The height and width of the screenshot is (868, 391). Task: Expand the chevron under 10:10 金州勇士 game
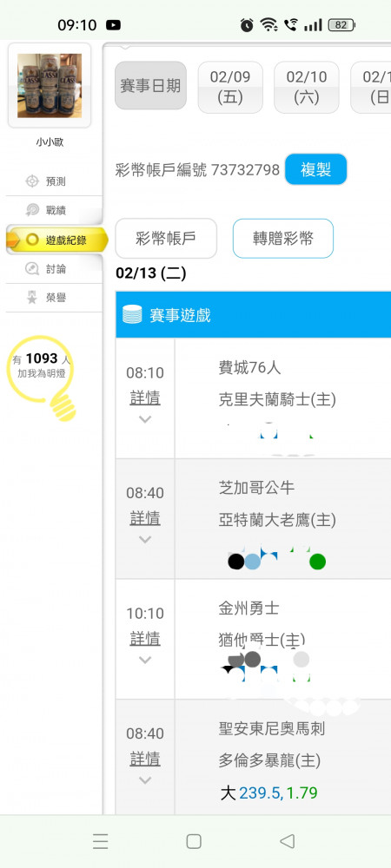coord(145,660)
